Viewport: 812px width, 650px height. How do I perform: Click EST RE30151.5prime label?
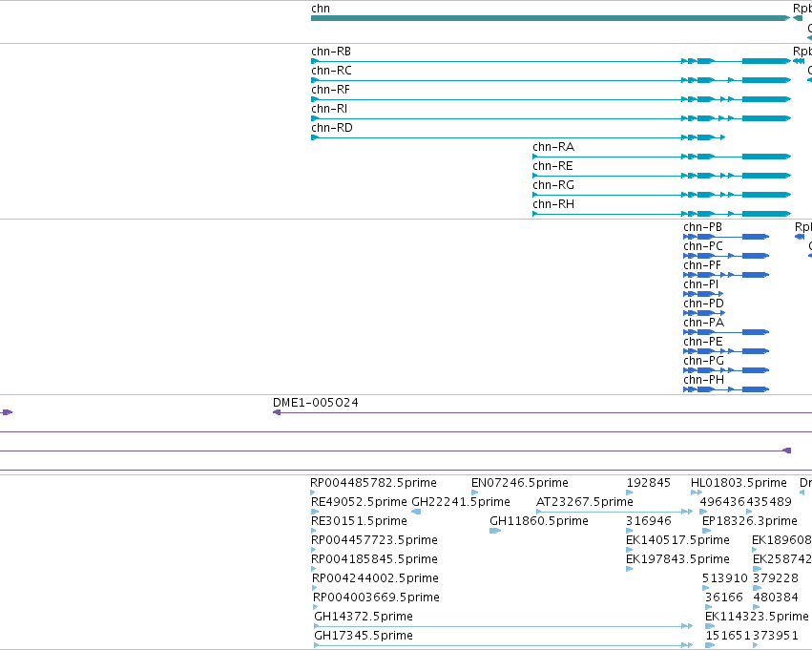[359, 521]
